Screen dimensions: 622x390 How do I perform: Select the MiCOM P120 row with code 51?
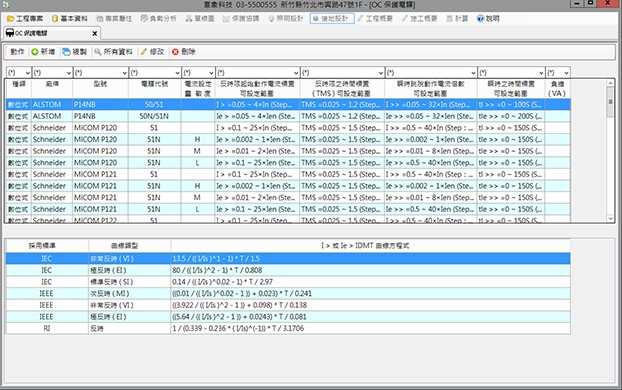click(x=288, y=128)
